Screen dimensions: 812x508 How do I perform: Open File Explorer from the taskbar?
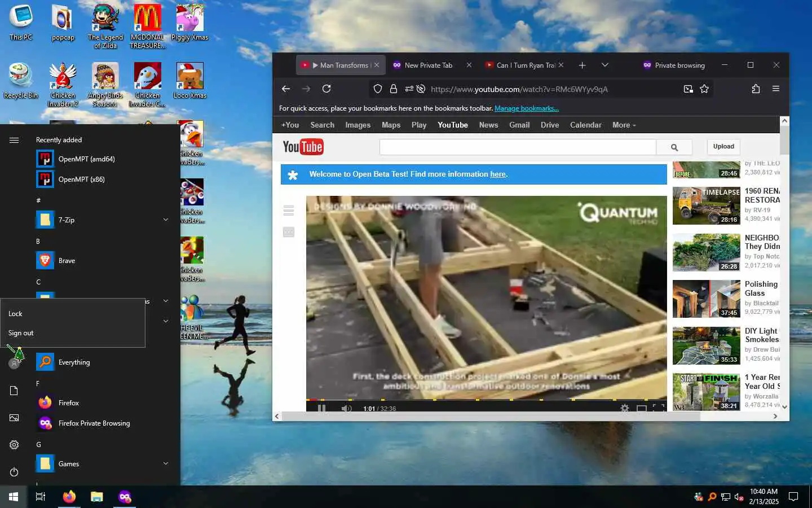(97, 497)
